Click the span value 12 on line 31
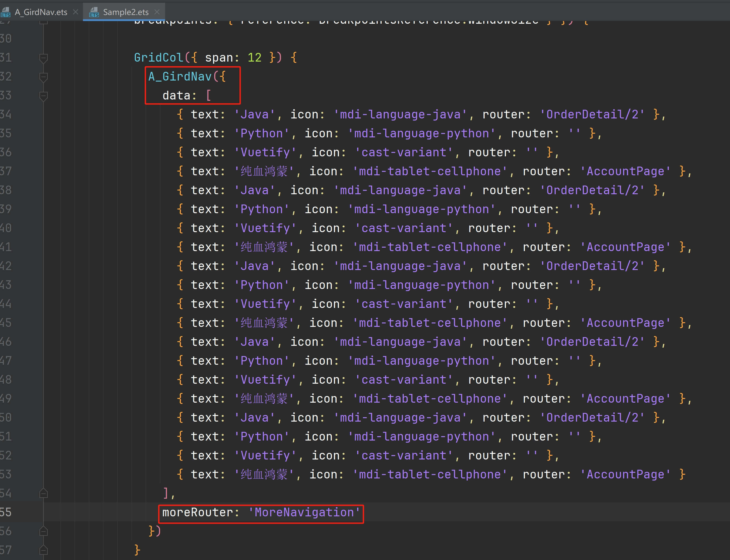 [x=254, y=58]
